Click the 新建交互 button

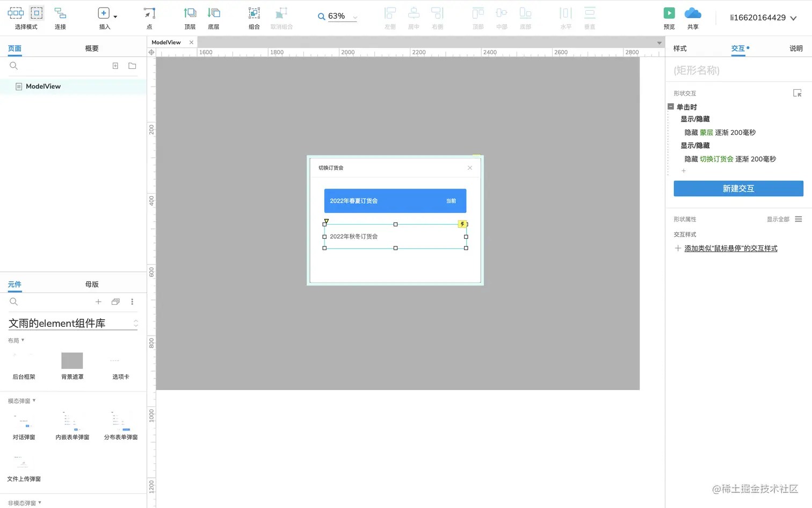tap(738, 189)
